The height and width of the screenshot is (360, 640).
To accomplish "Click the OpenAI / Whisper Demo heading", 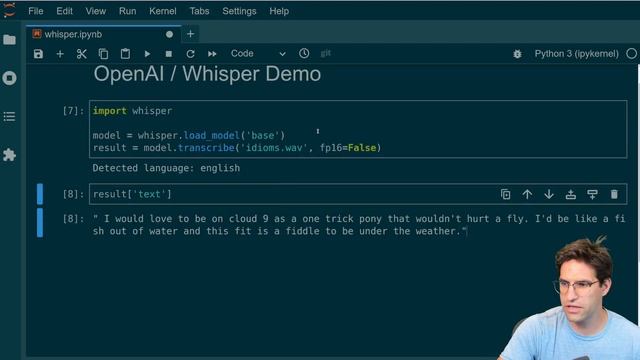I will tap(207, 74).
